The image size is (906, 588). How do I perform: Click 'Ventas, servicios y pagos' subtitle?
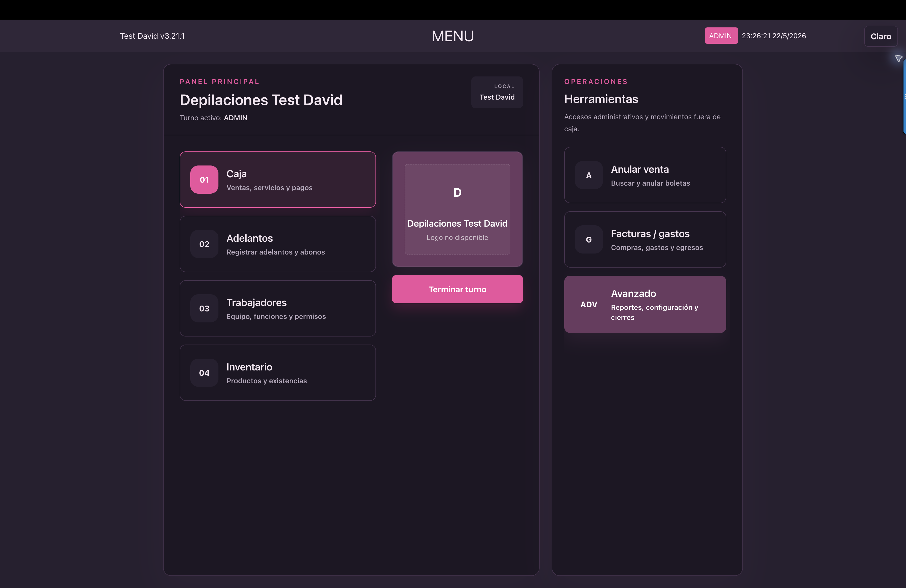pos(269,188)
